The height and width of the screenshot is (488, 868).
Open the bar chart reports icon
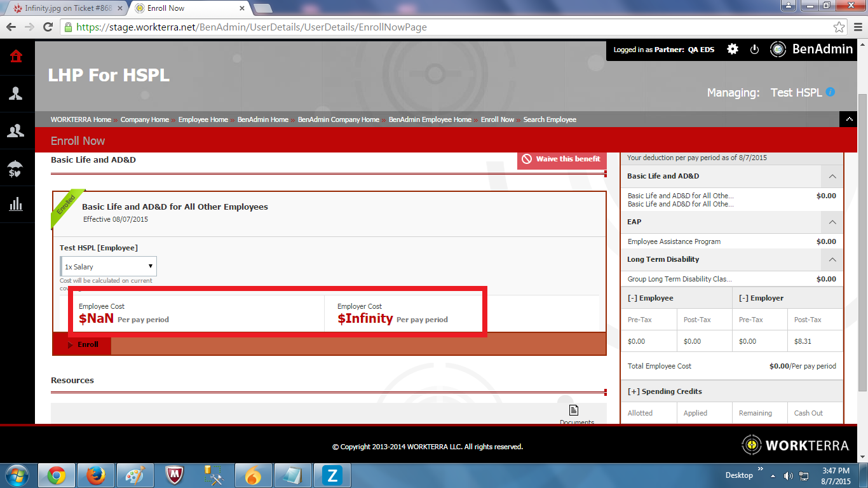pyautogui.click(x=16, y=204)
